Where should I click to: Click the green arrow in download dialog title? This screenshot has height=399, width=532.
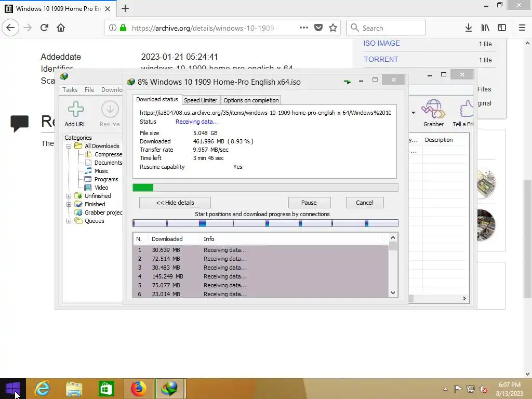pyautogui.click(x=347, y=82)
